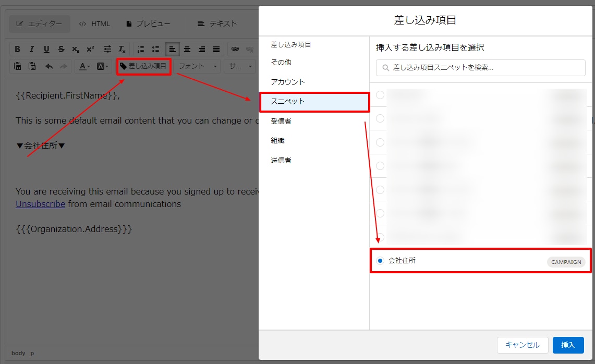Undo the last edit
595x364 pixels.
[49, 66]
